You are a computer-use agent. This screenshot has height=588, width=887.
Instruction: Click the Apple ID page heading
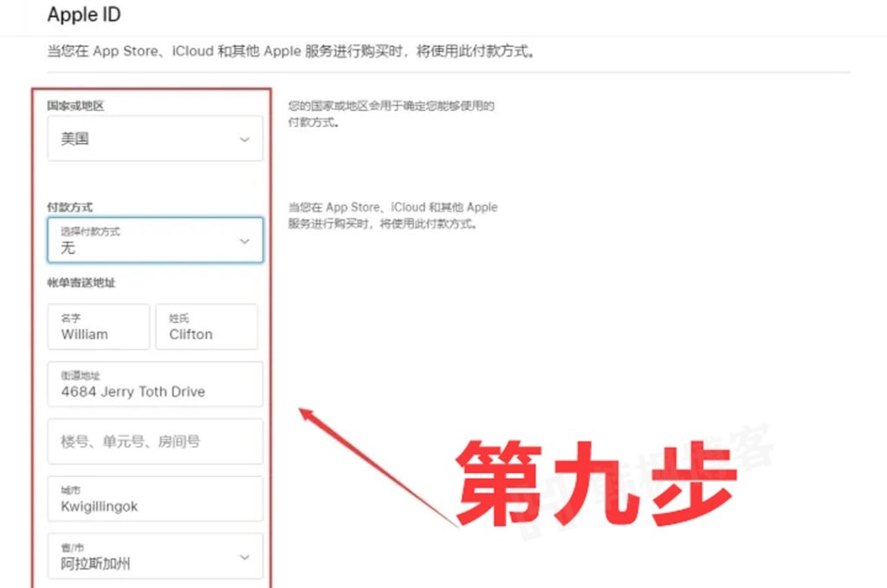click(x=83, y=15)
